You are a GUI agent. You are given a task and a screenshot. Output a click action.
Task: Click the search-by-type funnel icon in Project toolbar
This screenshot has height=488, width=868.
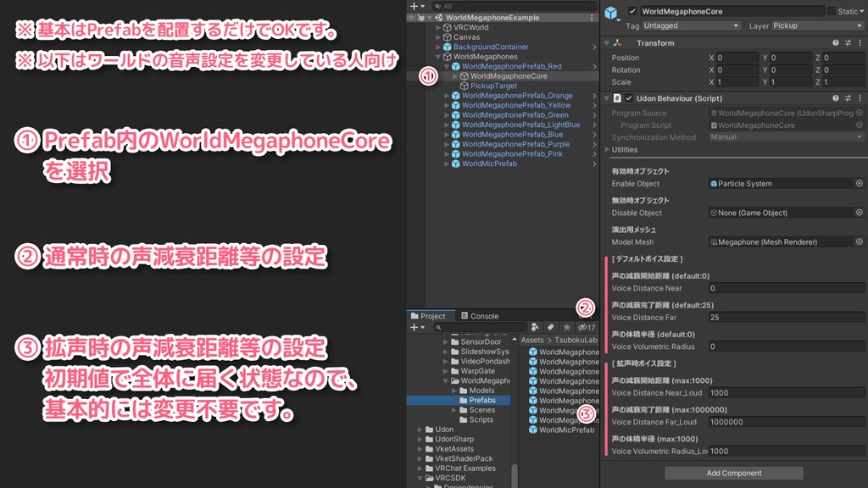click(536, 327)
